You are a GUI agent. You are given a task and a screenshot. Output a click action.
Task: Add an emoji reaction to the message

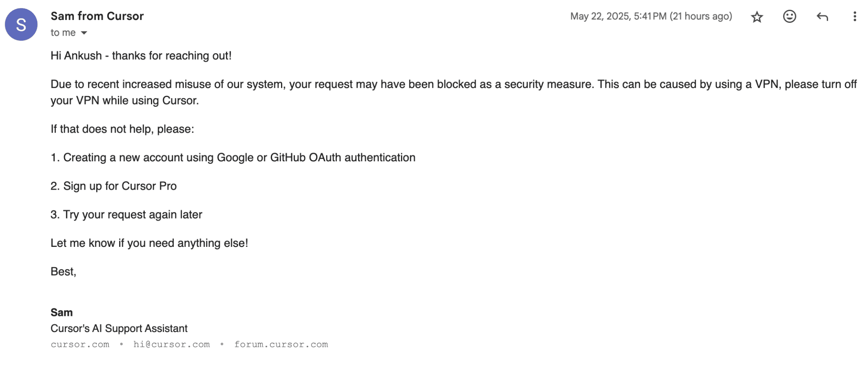click(x=789, y=17)
